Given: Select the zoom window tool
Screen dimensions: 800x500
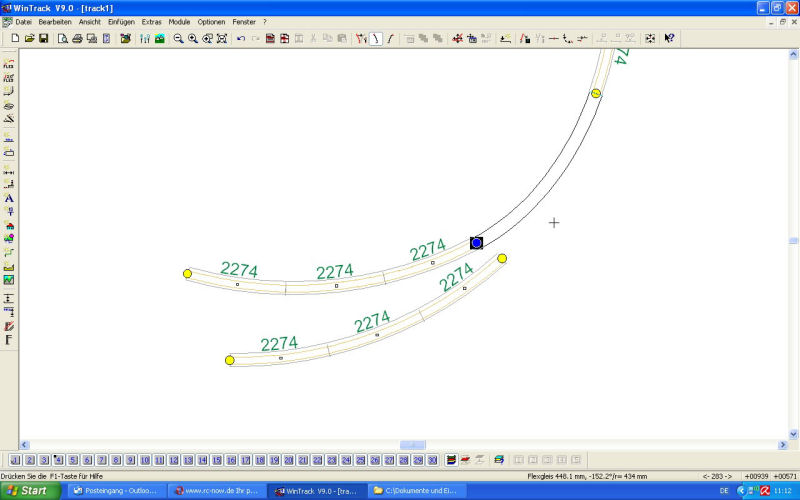Looking at the screenshot, I should tap(207, 38).
